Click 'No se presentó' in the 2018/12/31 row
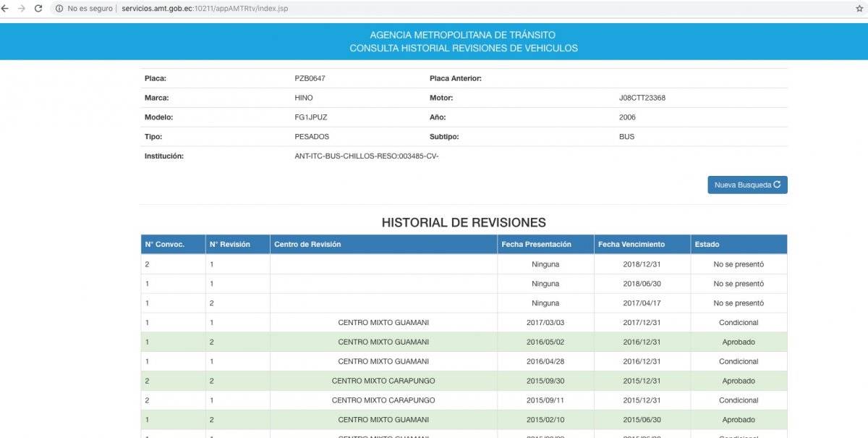 point(739,264)
